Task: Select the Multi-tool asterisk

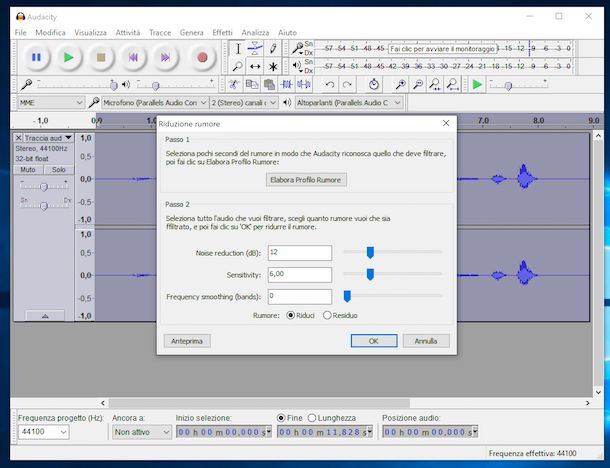Action: tap(273, 67)
